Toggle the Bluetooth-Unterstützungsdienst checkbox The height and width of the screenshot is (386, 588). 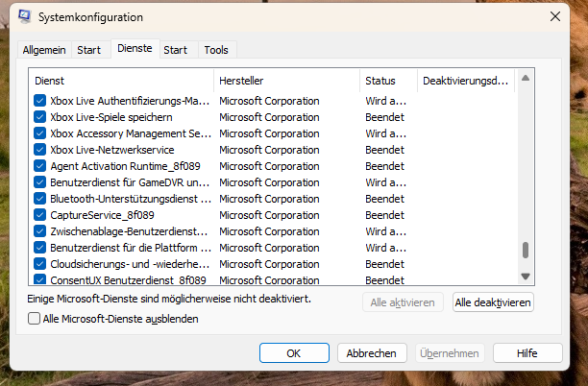(39, 199)
